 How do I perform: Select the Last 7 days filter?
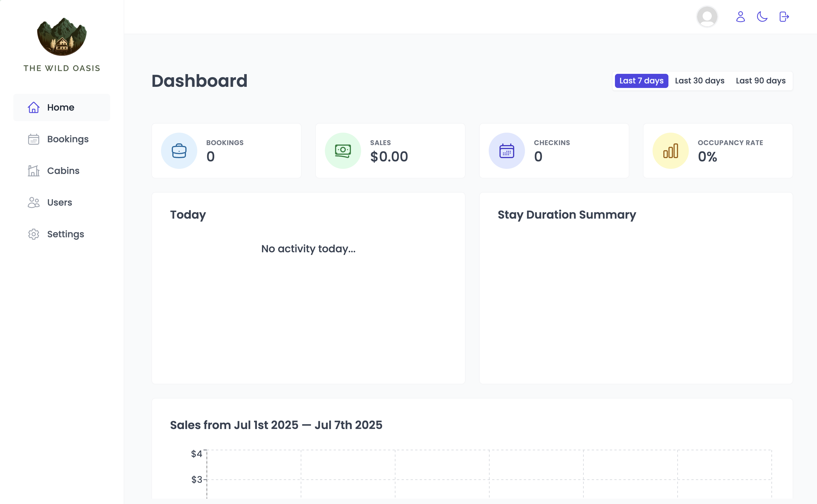pyautogui.click(x=641, y=81)
